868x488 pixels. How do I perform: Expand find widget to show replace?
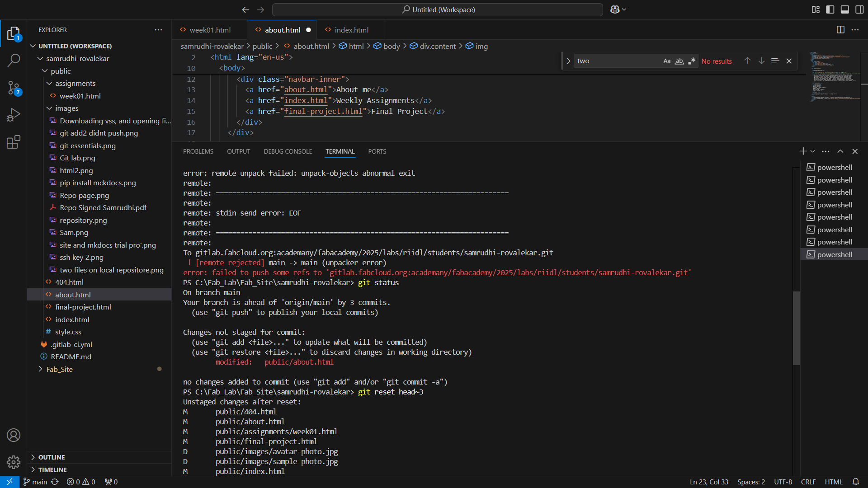click(x=568, y=61)
